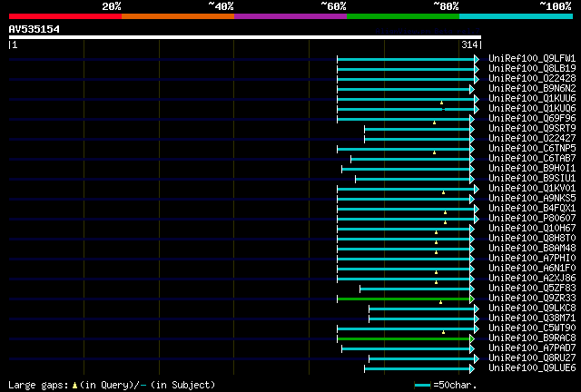Image resolution: width=581 pixels, height=392 pixels.
Task: Select the UniRef100_A7PAD7 label
Action: click(532, 348)
